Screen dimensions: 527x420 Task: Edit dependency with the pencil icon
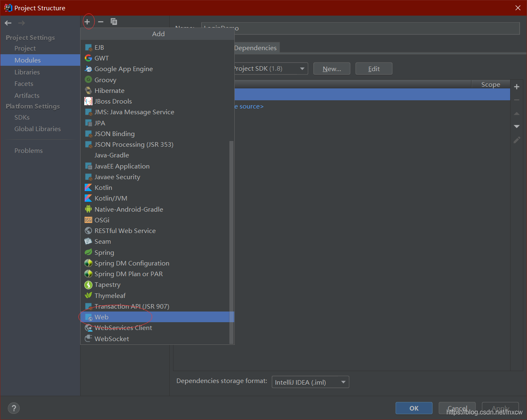pyautogui.click(x=517, y=140)
